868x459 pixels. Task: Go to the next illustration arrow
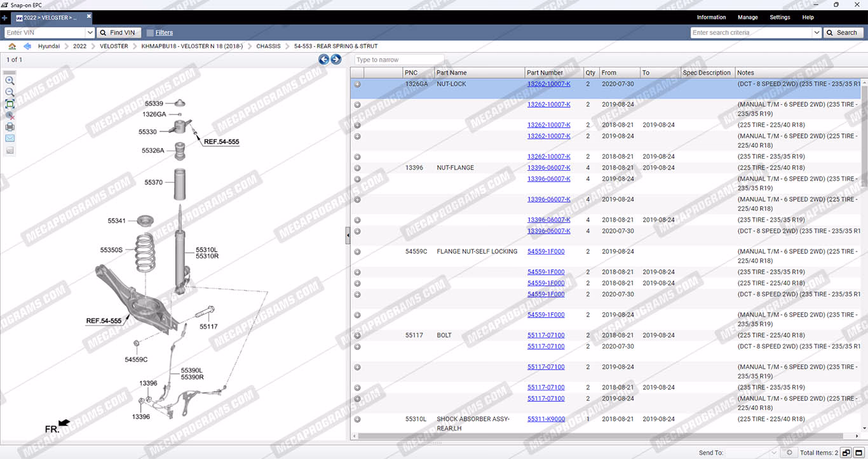pyautogui.click(x=336, y=60)
